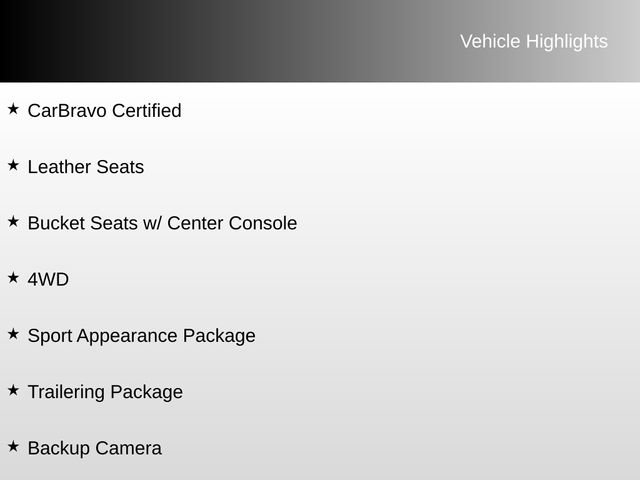Click the Backup Camera highlight text
The width and height of the screenshot is (640, 480).
94,449
